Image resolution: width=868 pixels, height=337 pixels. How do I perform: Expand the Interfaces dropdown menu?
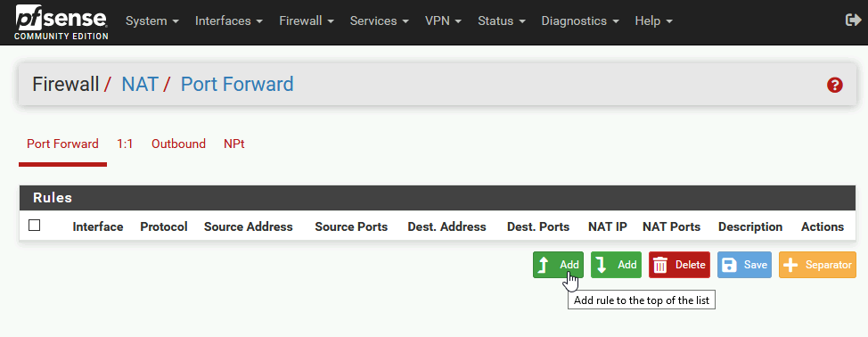(229, 21)
